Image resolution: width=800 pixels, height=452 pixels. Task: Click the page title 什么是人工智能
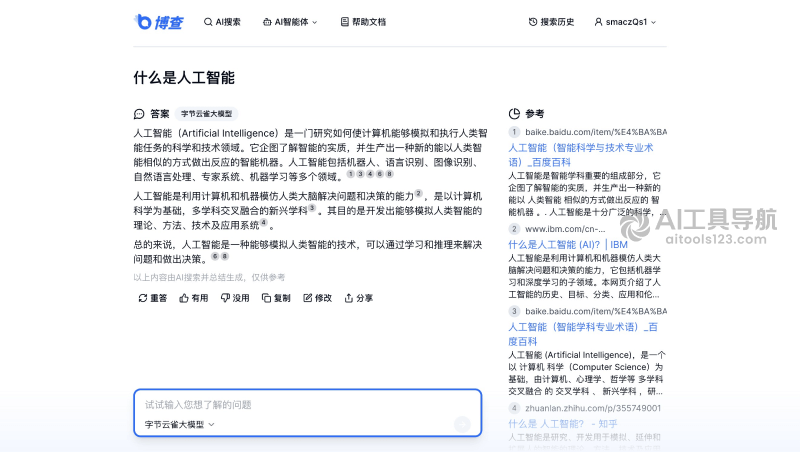click(184, 78)
